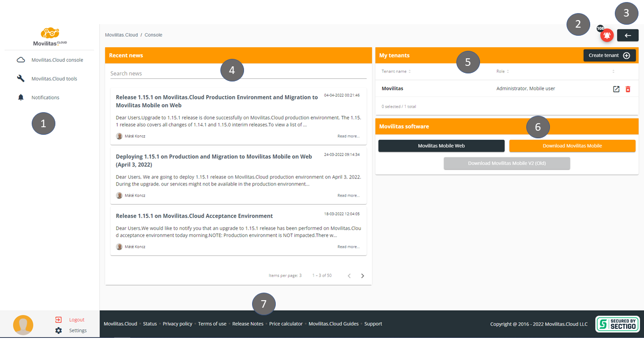Click the Movilitas.Cloud breadcrumb link
Screen dimensions: 644x362
(121, 35)
